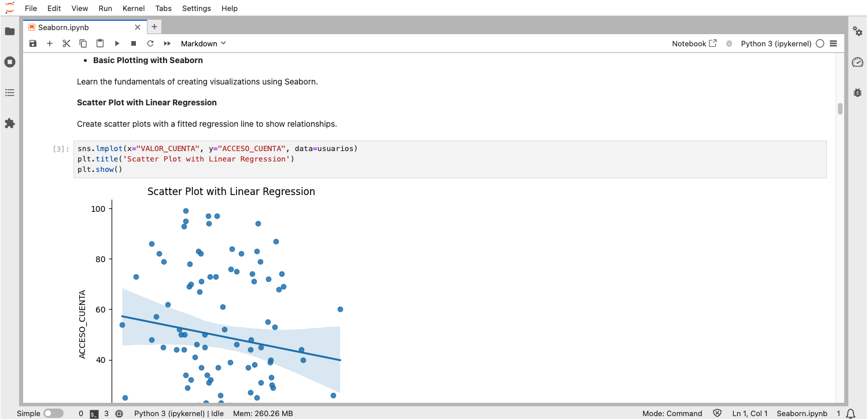Insert a cell below with plus icon
The image size is (868, 419).
[x=50, y=43]
